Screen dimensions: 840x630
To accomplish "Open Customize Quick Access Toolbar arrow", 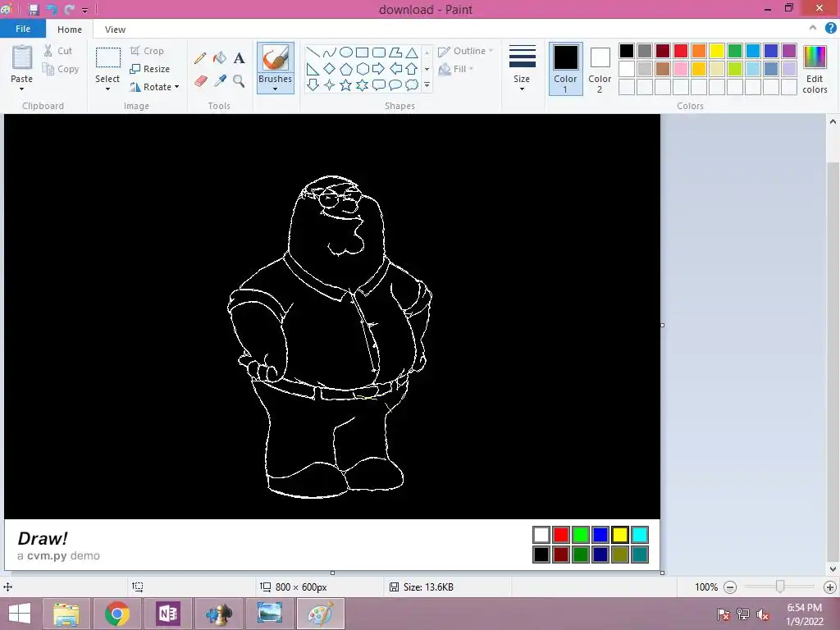I will tap(84, 10).
